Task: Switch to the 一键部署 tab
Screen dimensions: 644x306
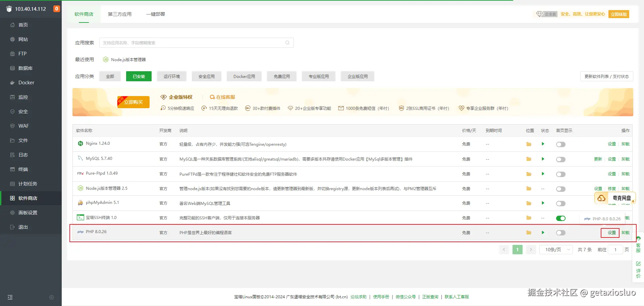Action: (156, 14)
